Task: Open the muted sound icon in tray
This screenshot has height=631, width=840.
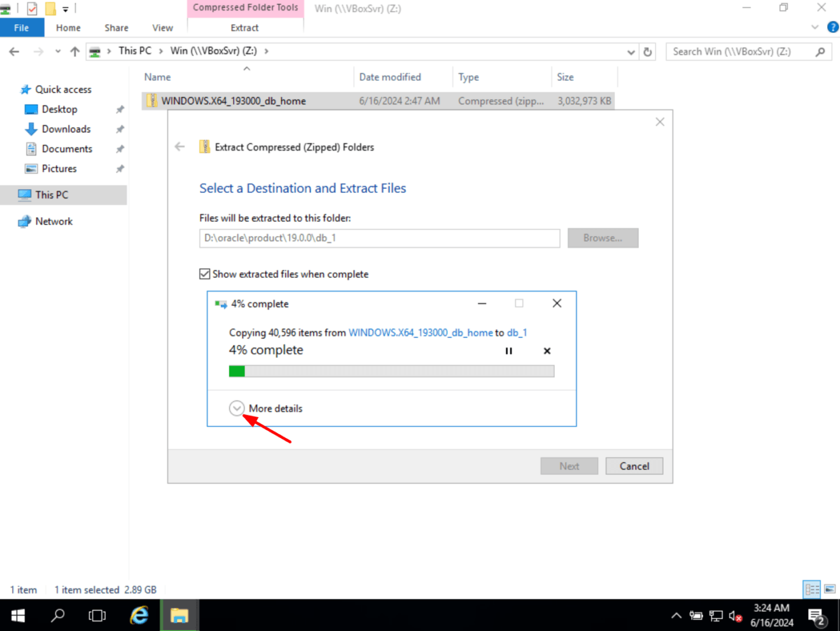Action: click(x=734, y=616)
